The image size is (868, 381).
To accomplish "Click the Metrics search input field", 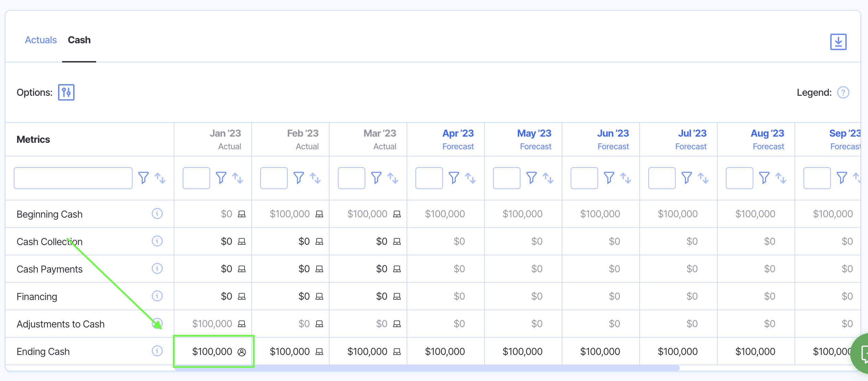I will click(x=73, y=178).
